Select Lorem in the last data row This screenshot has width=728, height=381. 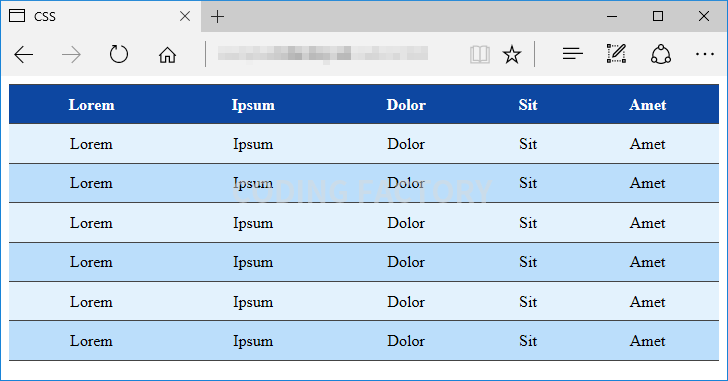[91, 341]
